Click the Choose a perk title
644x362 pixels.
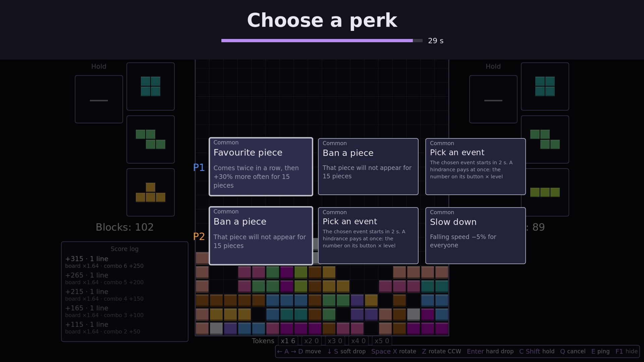(322, 20)
